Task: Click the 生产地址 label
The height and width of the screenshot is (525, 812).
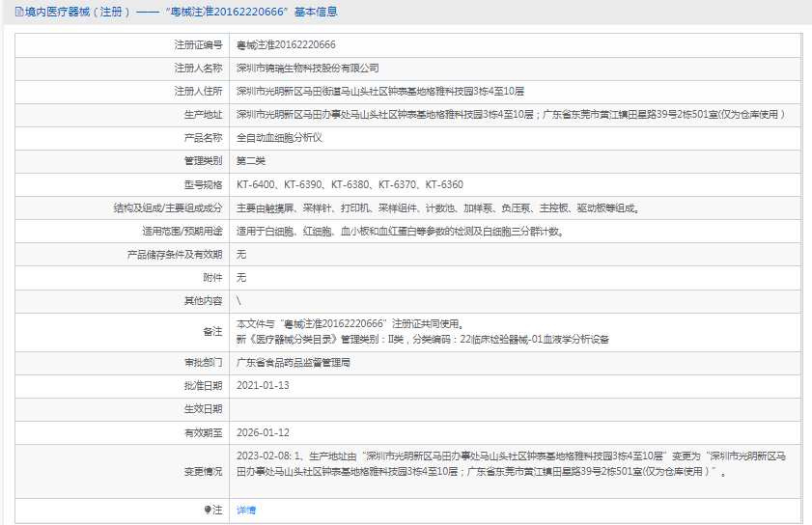Action: 203,115
